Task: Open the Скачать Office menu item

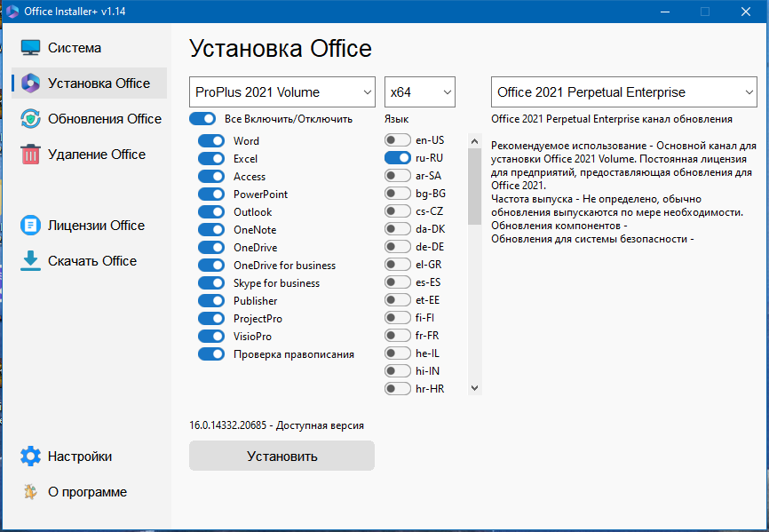Action: (x=91, y=261)
